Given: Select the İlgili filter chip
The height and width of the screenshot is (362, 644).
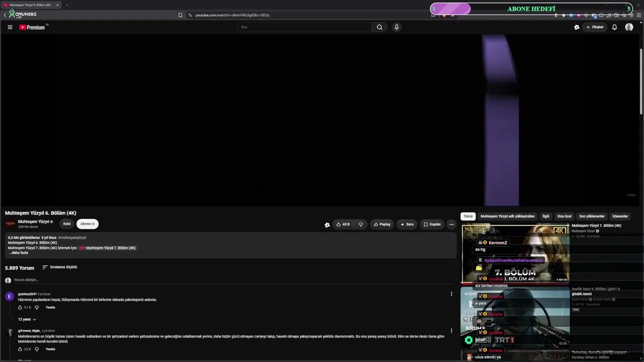Looking at the screenshot, I should 546,216.
